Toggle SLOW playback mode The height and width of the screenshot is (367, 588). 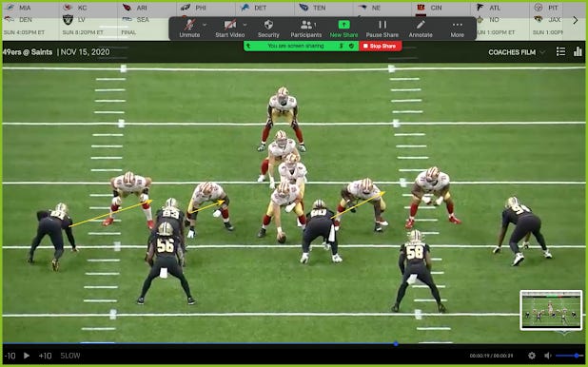point(70,356)
